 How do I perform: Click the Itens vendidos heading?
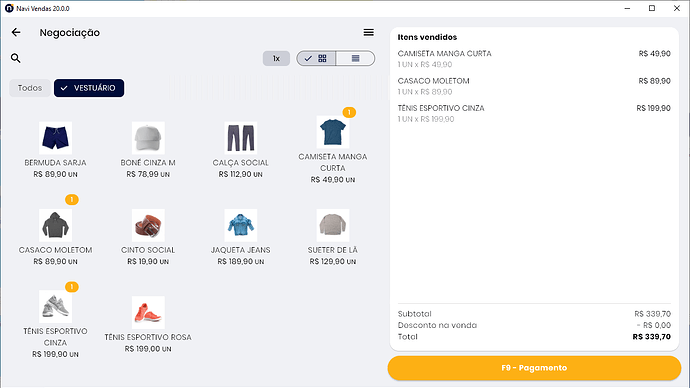(427, 37)
